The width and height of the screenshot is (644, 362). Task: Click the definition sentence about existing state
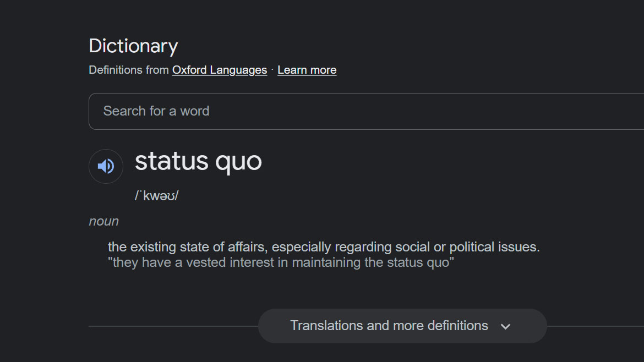324,246
